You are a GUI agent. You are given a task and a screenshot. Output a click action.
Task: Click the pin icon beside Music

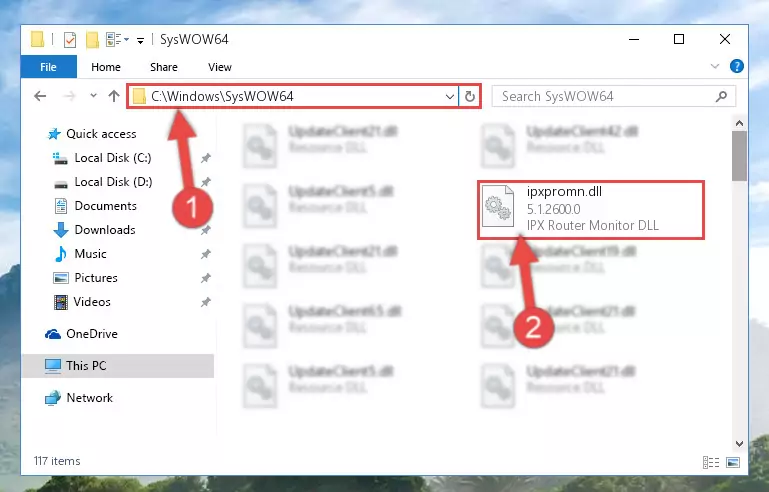coord(205,254)
